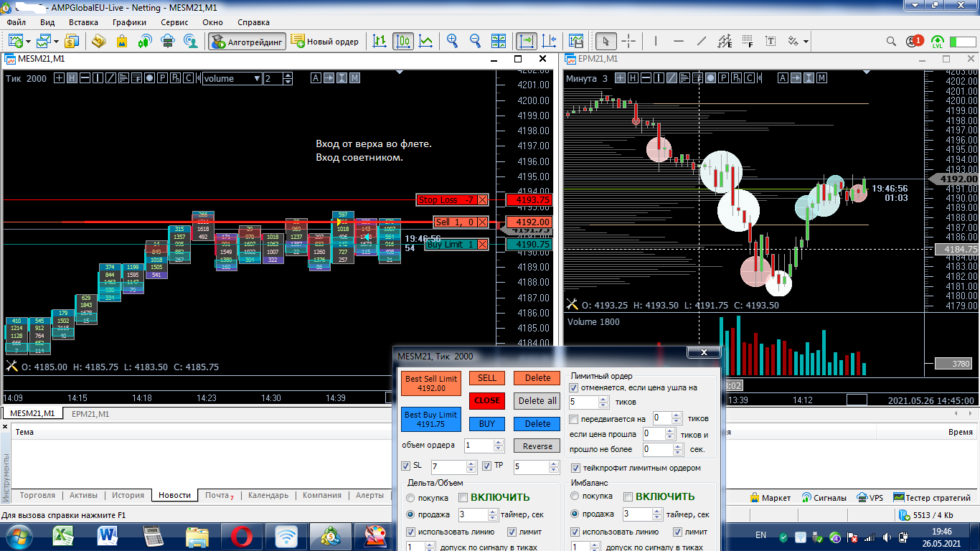Click the search magnifier in toolbar
This screenshot has height=551, width=980.
click(x=891, y=42)
